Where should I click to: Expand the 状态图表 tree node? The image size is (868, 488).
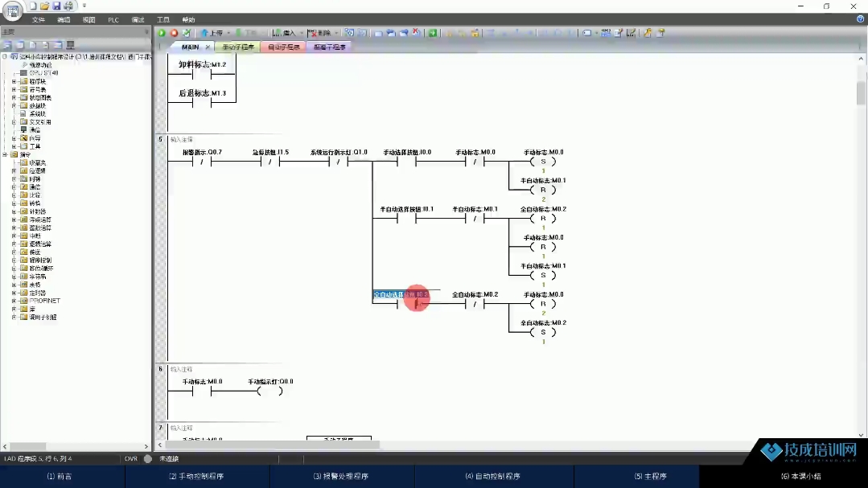tap(14, 97)
